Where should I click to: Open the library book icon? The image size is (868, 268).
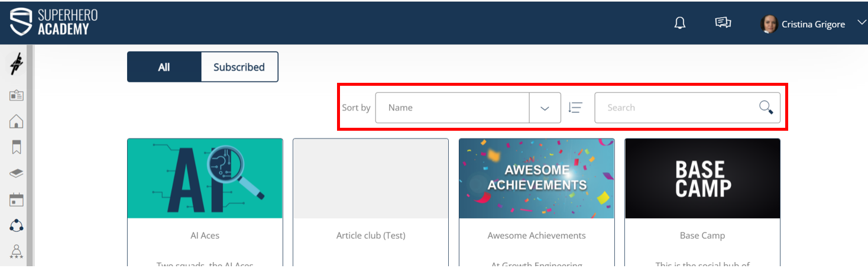(x=17, y=173)
